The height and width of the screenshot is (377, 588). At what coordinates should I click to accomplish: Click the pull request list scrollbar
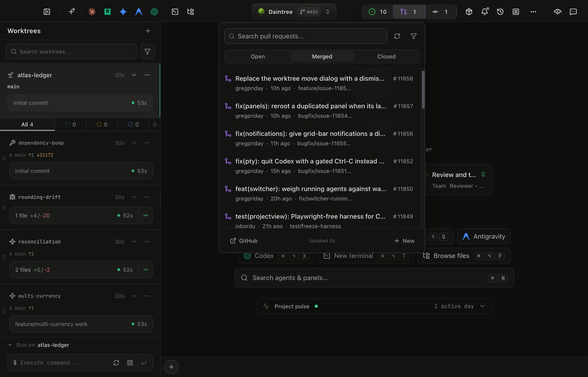[x=423, y=90]
